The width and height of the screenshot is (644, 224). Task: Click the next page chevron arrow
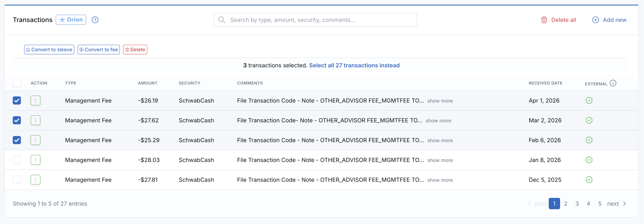point(625,204)
